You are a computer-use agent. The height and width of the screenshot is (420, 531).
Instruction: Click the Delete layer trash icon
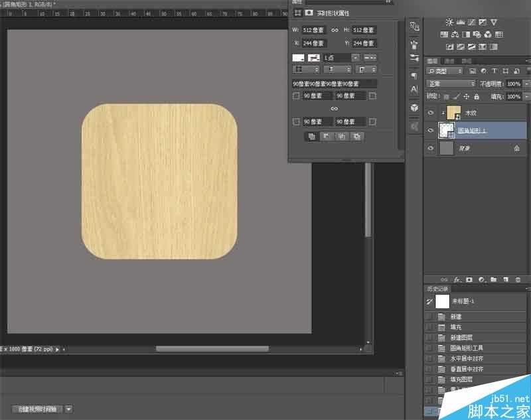click(x=518, y=279)
